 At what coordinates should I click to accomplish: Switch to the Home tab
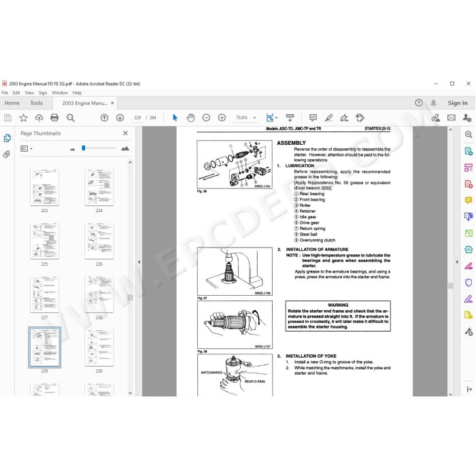[12, 103]
